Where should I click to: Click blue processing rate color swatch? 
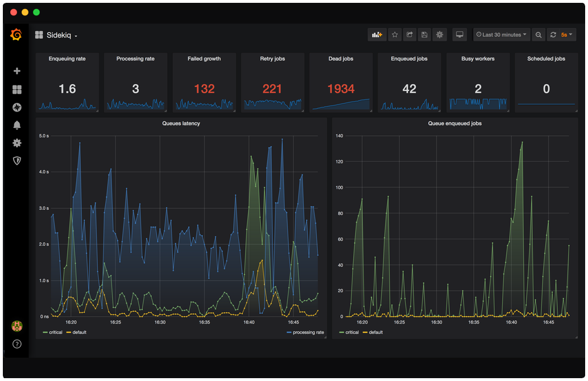pos(289,332)
